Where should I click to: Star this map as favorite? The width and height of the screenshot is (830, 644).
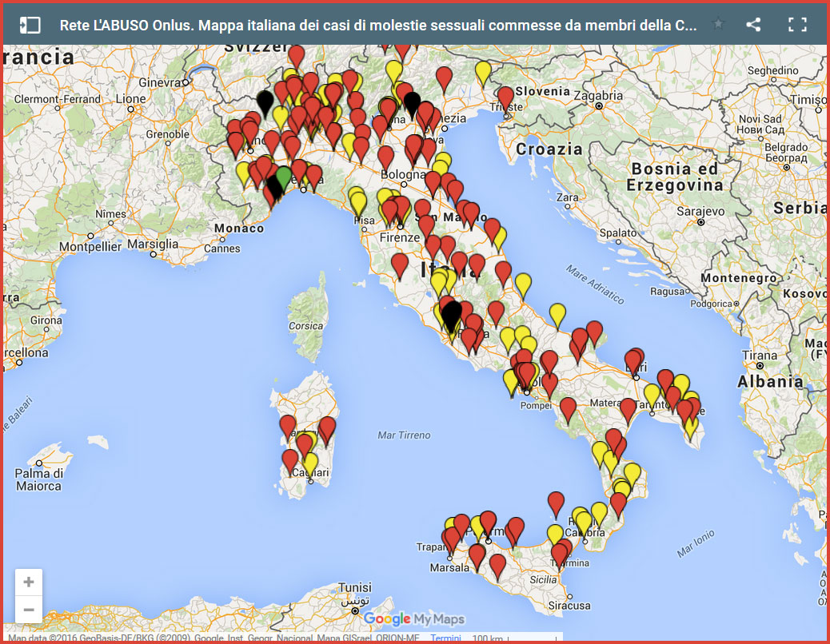click(x=718, y=24)
